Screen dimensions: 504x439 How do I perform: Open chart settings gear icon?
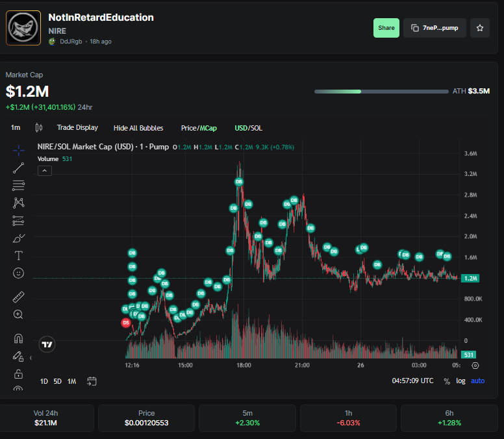click(x=475, y=366)
